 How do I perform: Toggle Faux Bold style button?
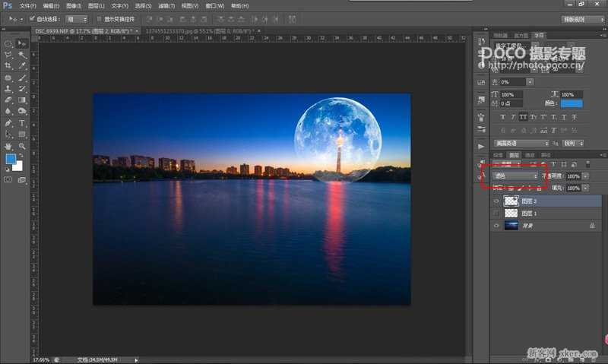tap(503, 117)
